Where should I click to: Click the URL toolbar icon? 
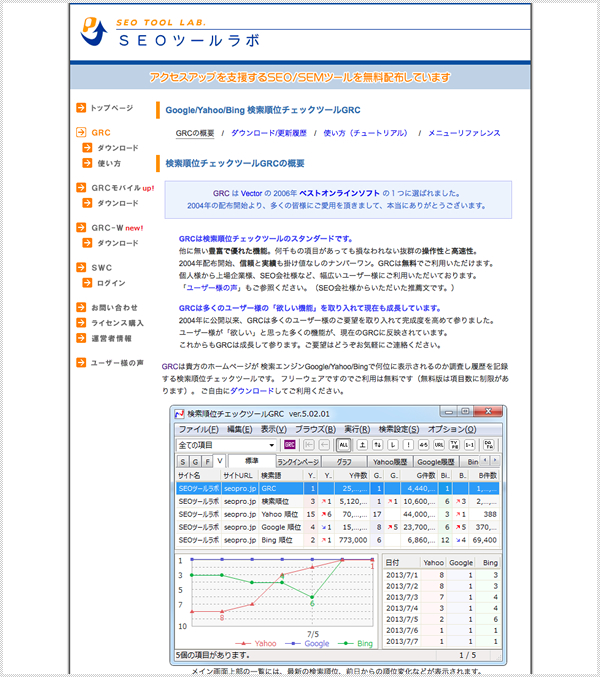pos(439,444)
